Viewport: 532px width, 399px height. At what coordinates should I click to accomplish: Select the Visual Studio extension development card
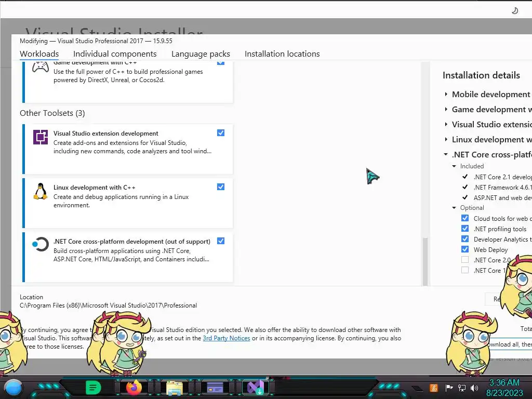coord(128,149)
